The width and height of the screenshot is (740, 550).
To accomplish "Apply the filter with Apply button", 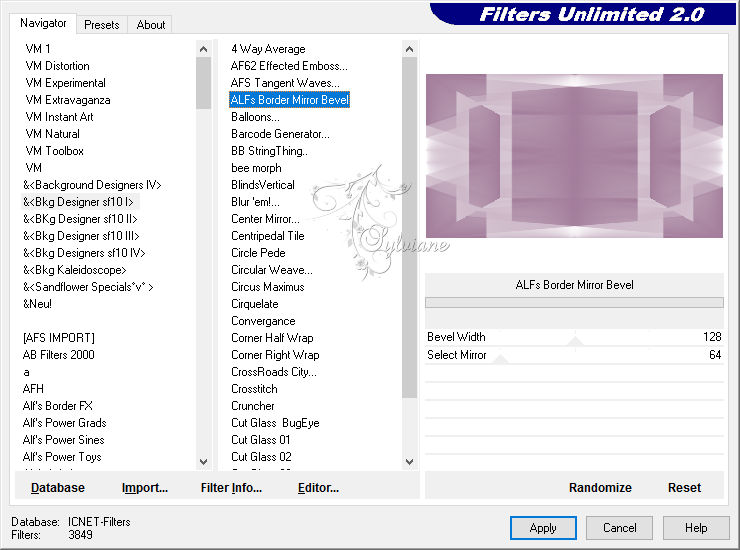I will tap(543, 527).
